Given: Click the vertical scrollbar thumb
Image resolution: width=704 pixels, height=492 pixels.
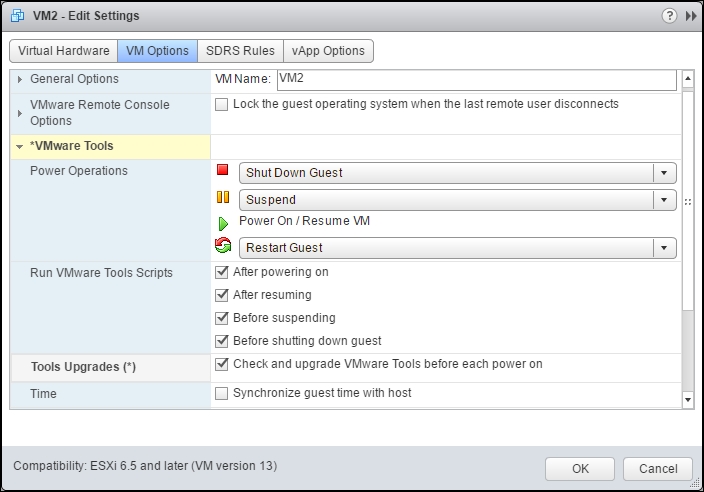Looking at the screenshot, I should click(x=688, y=201).
